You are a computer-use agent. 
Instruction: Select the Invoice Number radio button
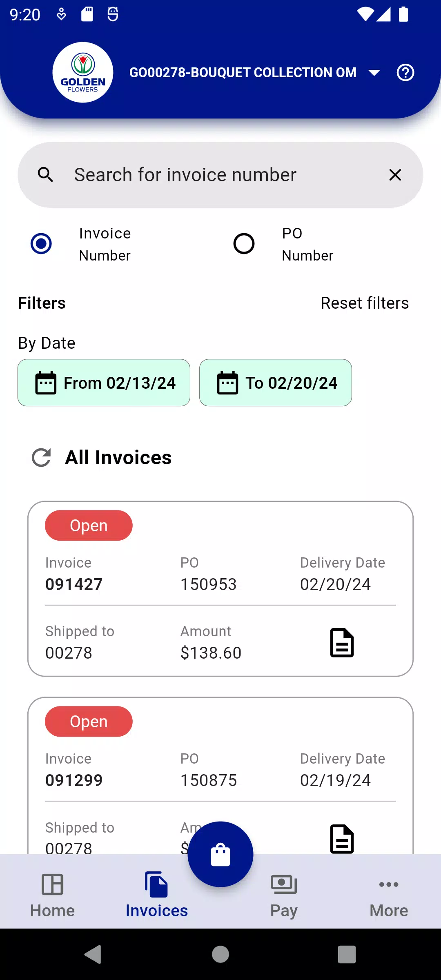[41, 244]
